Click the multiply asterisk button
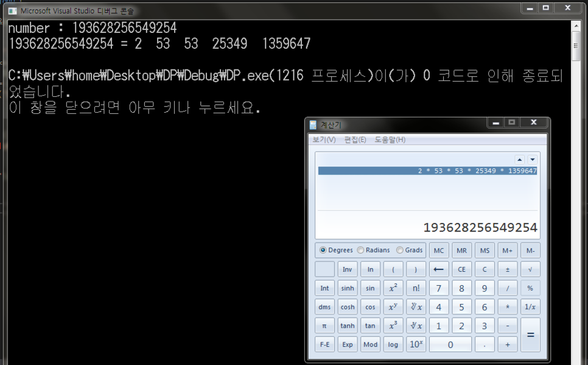 coord(508,307)
